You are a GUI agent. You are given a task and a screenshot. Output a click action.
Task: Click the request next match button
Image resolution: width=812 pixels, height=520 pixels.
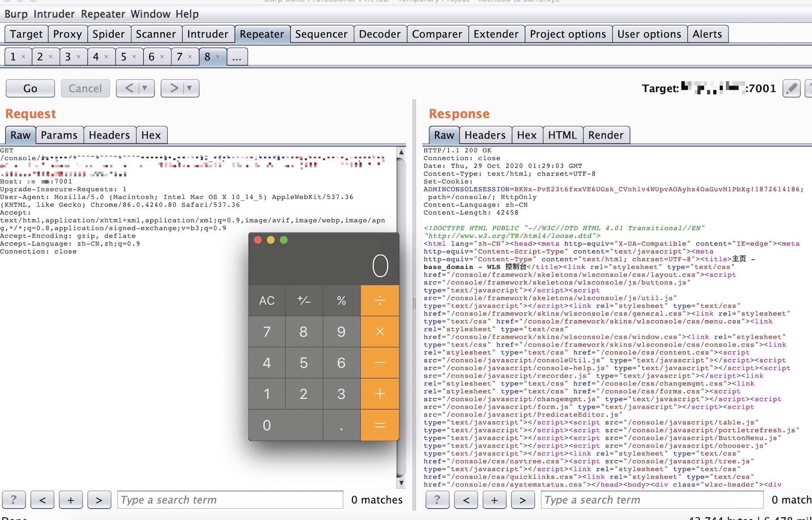coord(99,500)
